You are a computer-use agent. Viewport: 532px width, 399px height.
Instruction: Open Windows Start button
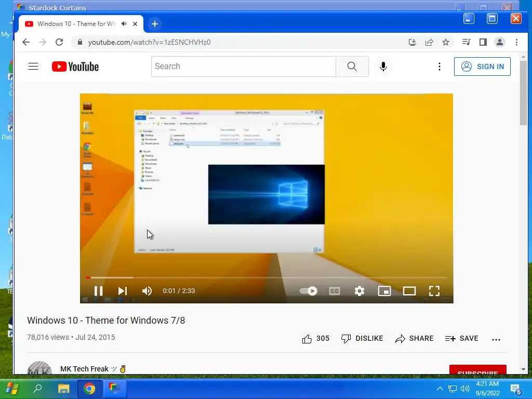tap(12, 389)
